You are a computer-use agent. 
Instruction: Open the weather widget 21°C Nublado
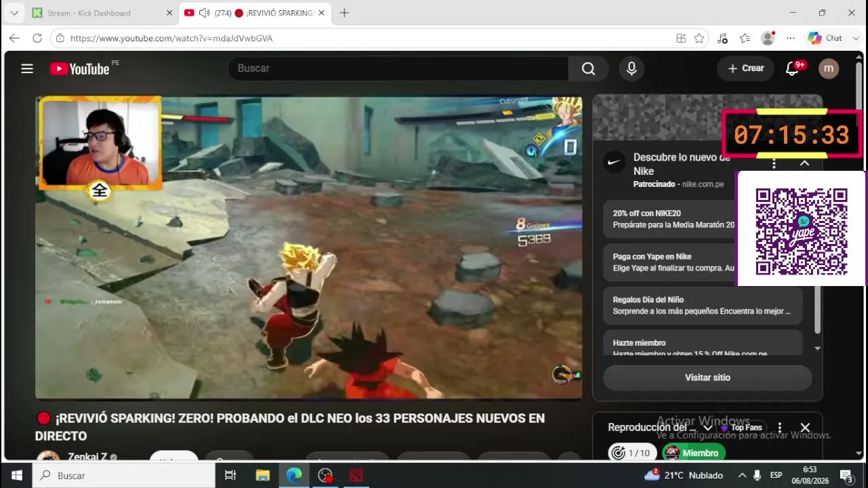pyautogui.click(x=684, y=475)
